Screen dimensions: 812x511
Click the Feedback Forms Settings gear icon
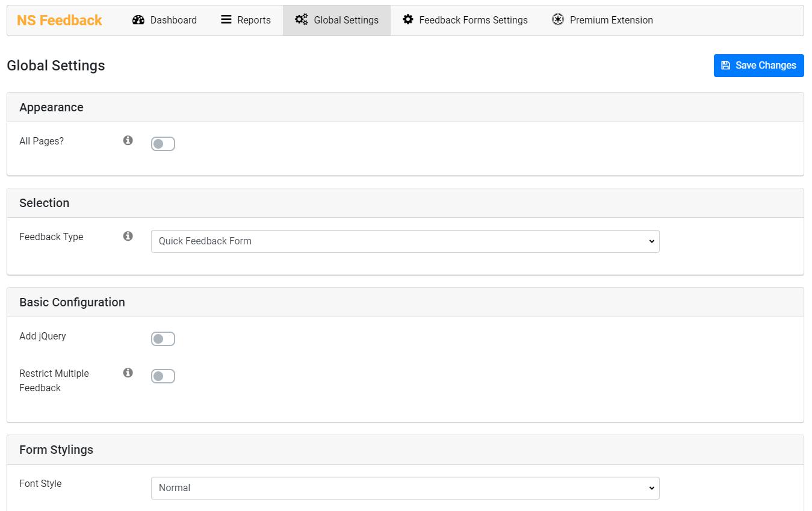408,20
